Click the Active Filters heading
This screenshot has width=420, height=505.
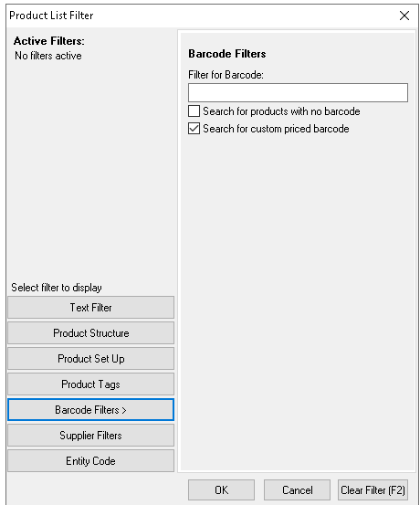pyautogui.click(x=49, y=41)
